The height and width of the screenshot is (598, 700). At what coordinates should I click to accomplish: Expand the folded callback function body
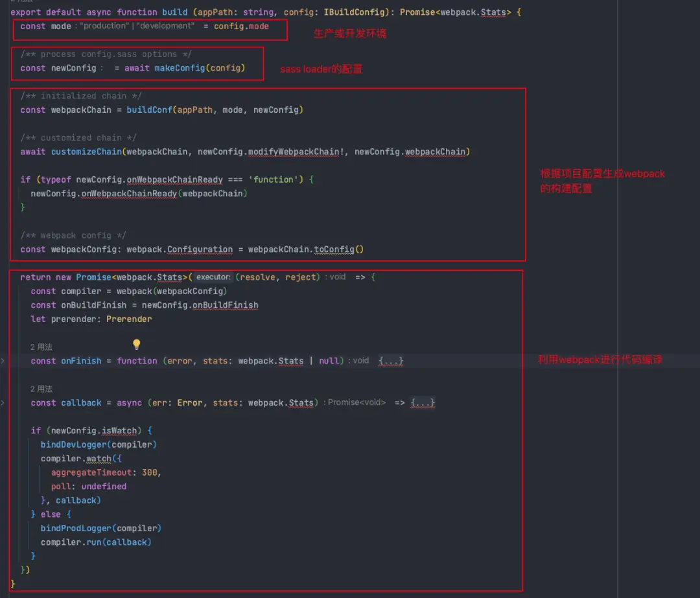[x=423, y=402]
